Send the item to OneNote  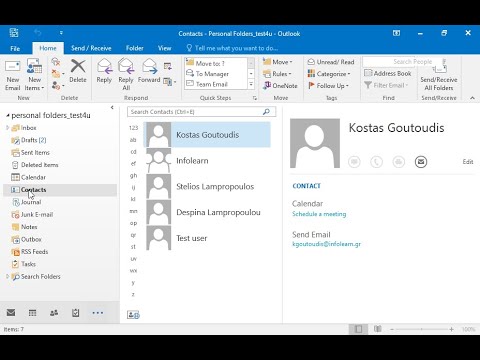tap(280, 86)
